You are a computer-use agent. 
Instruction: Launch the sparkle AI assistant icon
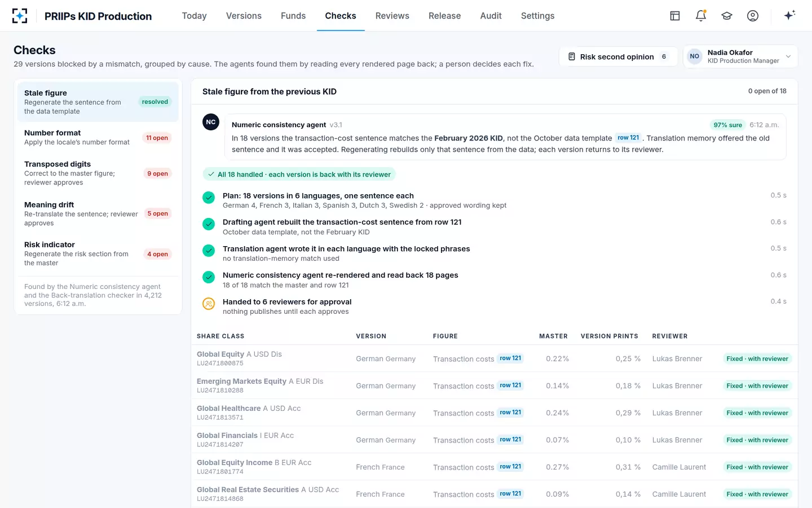click(789, 15)
